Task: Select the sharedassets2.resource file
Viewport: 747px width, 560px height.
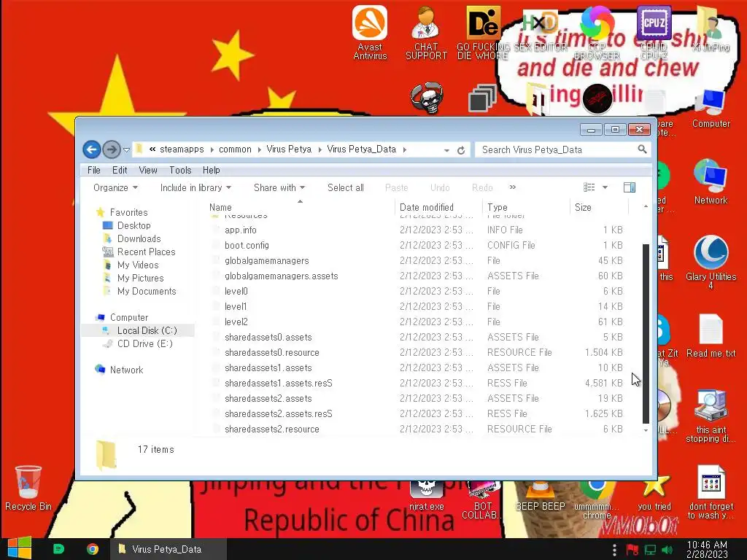Action: point(272,429)
